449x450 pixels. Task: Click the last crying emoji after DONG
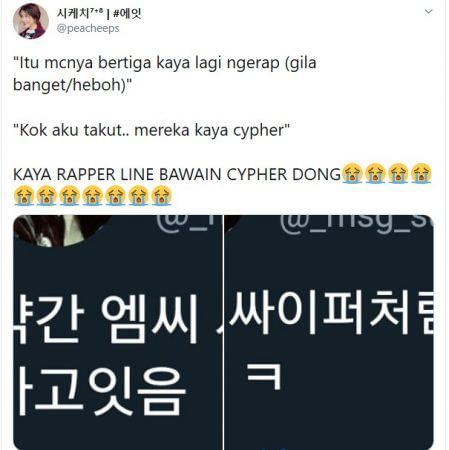421,173
